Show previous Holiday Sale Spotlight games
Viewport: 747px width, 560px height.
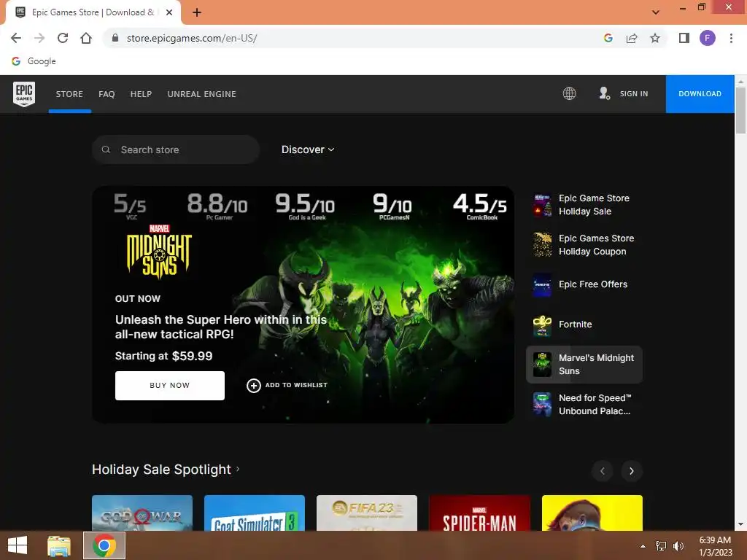click(603, 471)
